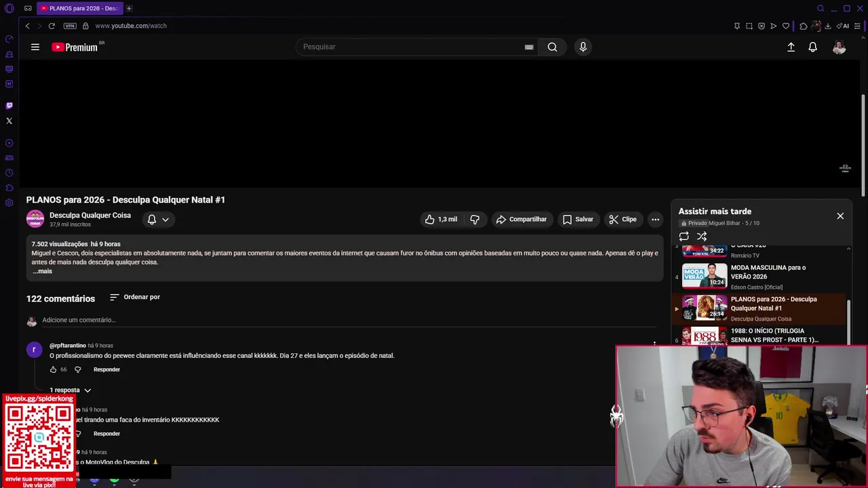Open the YouTube account avatar menu
This screenshot has height=488, width=868.
840,47
